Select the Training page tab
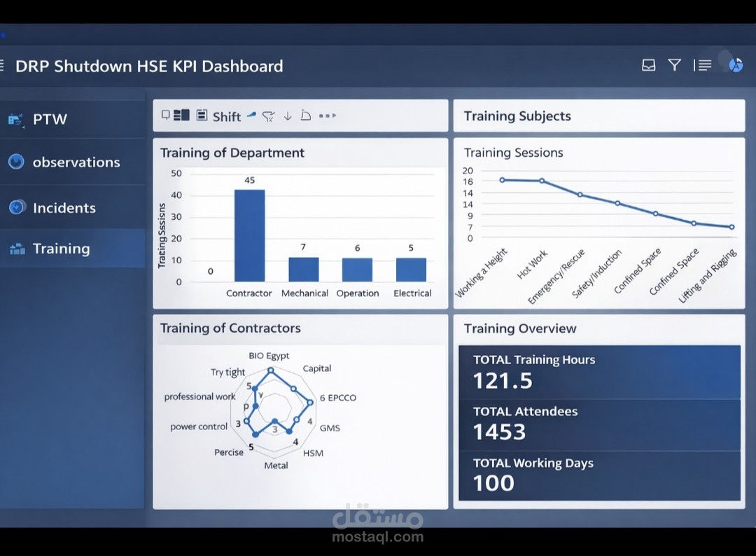 (72, 249)
